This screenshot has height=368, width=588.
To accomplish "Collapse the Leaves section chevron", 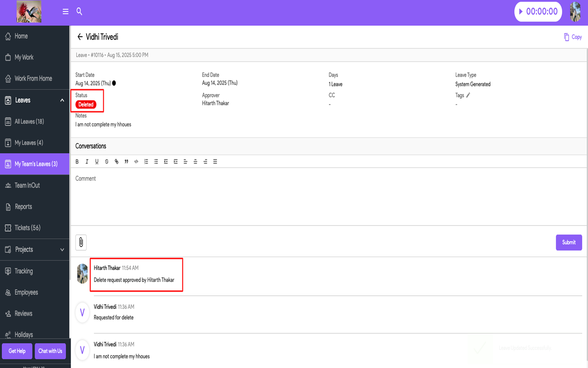I will click(x=62, y=100).
